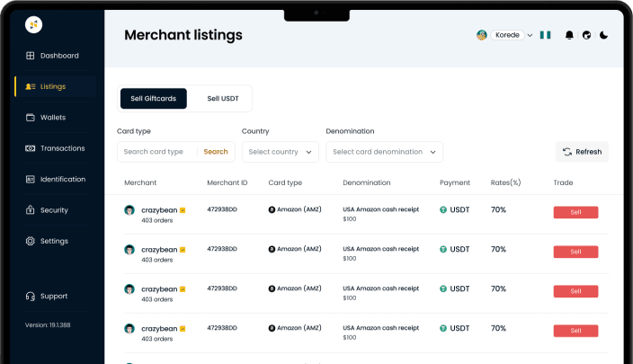Open the Security page in sidebar
The width and height of the screenshot is (633, 364).
(x=53, y=210)
